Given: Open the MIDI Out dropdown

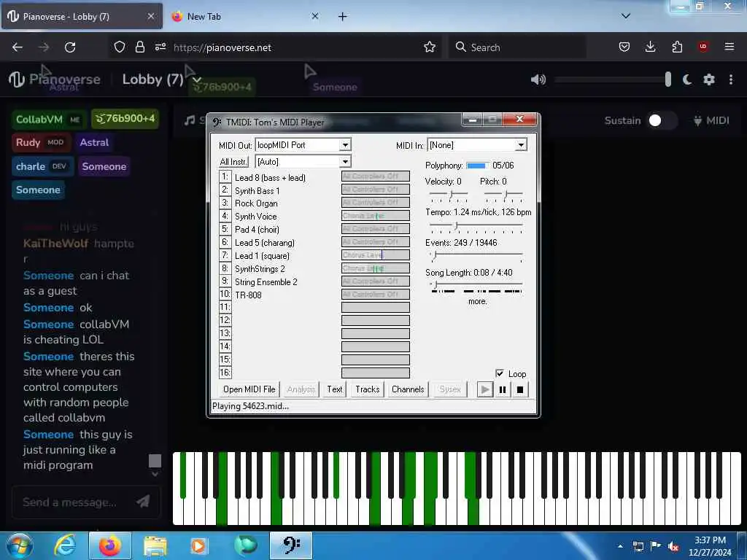Looking at the screenshot, I should (345, 145).
